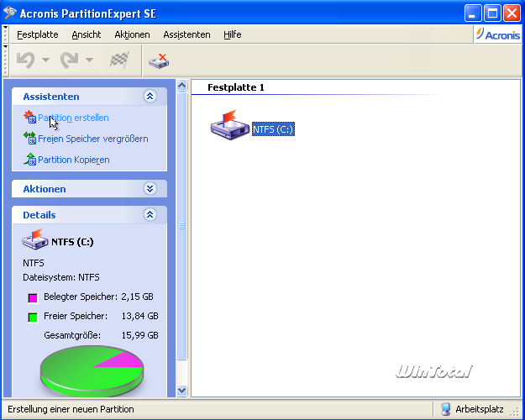Click the 'Dateisystem: NTFS' text

click(61, 277)
